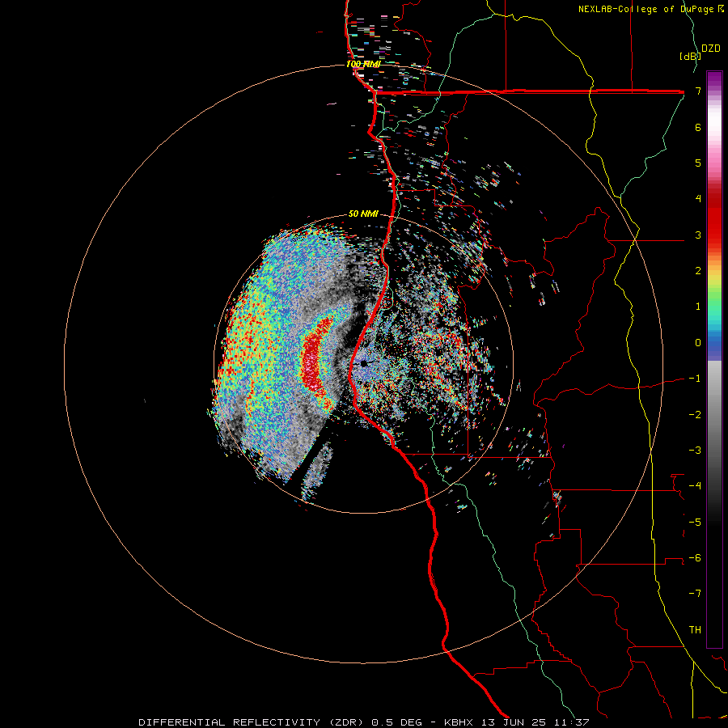Click the '100 NMI' range ring label

(x=363, y=64)
